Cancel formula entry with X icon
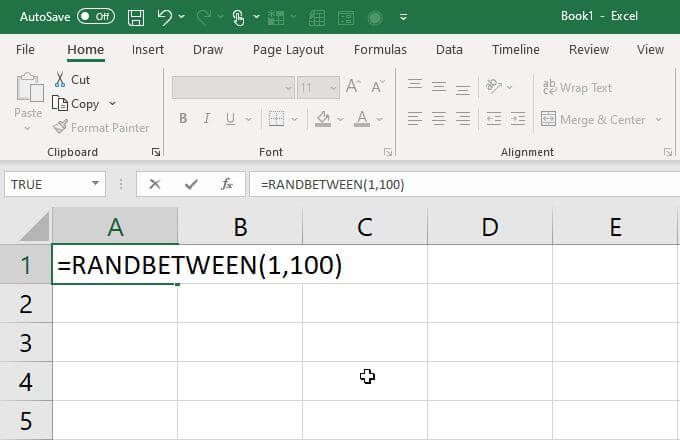Image resolution: width=680 pixels, height=440 pixels. coord(154,184)
